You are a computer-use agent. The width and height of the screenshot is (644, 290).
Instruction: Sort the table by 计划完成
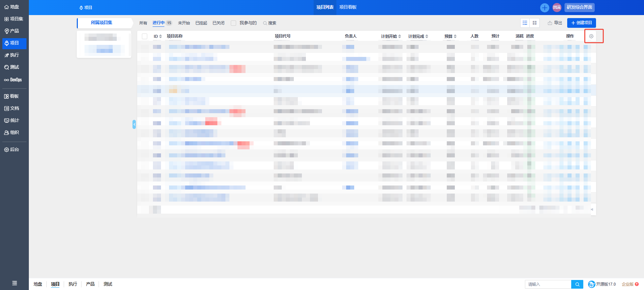(418, 36)
